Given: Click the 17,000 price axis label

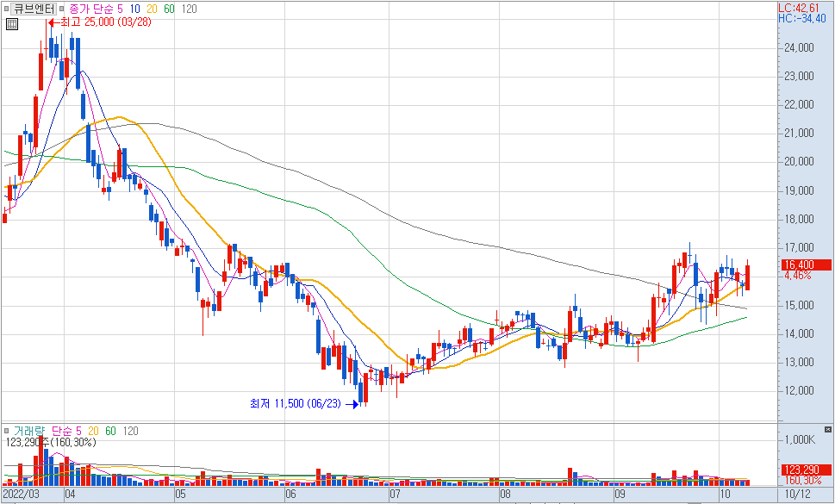Looking at the screenshot, I should [x=799, y=248].
